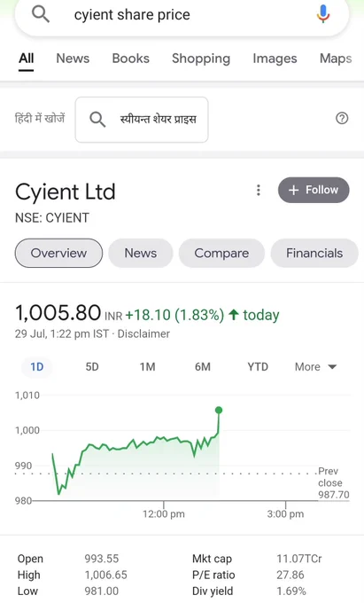
Task: Select the Compare chip
Action: coord(221,253)
